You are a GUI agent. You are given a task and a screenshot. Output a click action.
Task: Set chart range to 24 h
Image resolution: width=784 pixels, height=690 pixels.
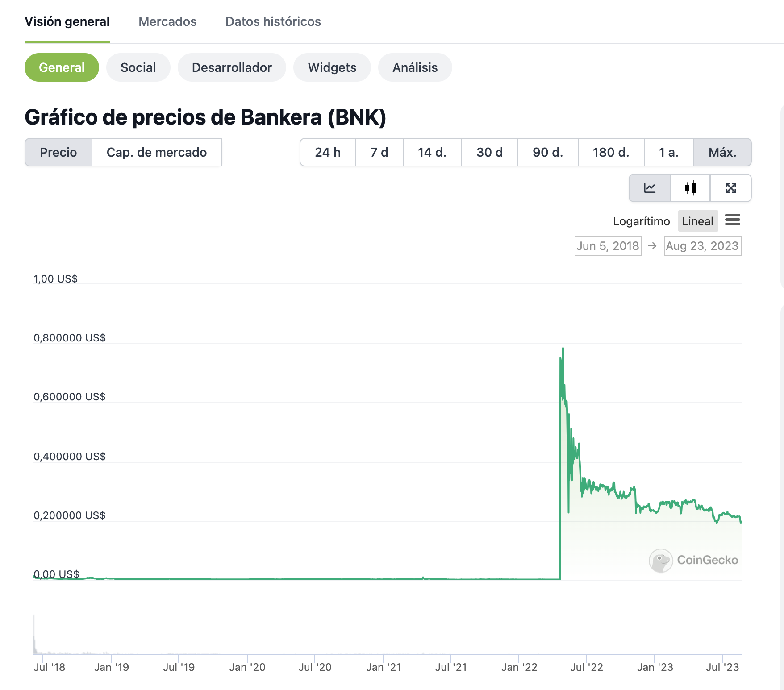(328, 152)
